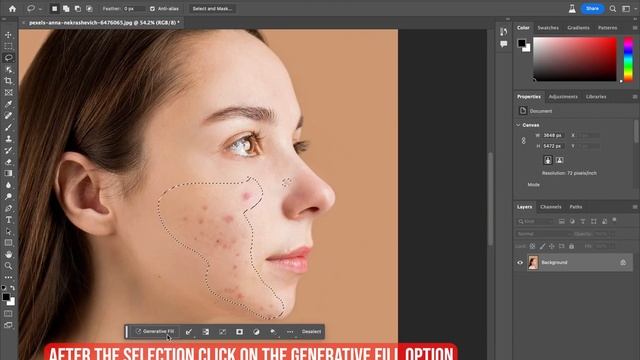Click the Modify selection icon in contextual bar
The width and height of the screenshot is (640, 360).
(189, 332)
